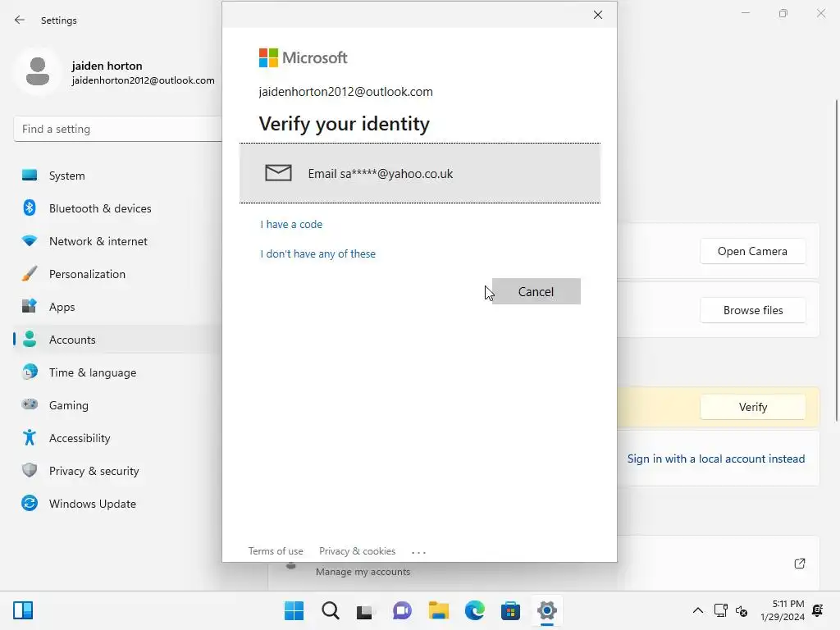
Task: Click the Microsoft logo in the dialog
Action: [304, 58]
